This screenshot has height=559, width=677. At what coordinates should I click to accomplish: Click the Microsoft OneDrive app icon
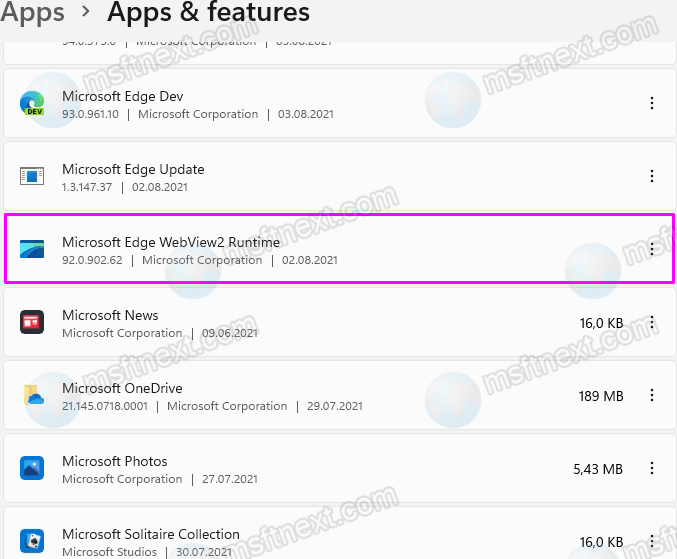click(33, 395)
